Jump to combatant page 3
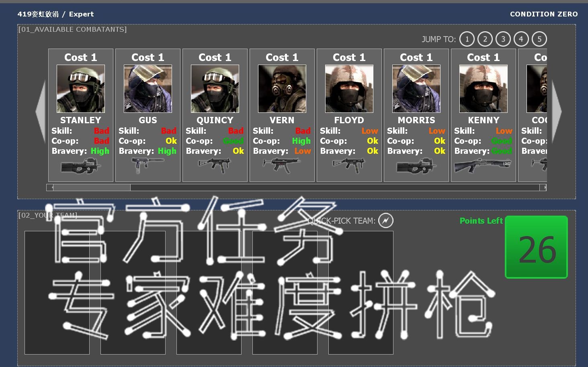The height and width of the screenshot is (367, 588). tap(503, 39)
